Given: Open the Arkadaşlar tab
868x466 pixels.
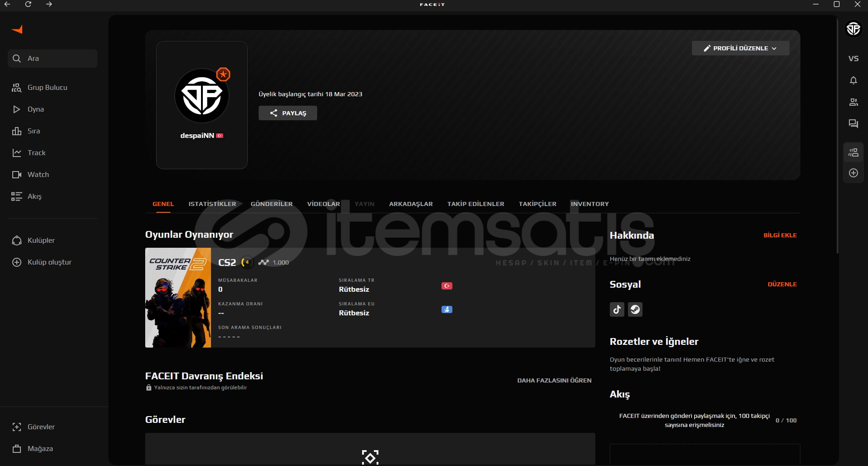Looking at the screenshot, I should pyautogui.click(x=411, y=204).
